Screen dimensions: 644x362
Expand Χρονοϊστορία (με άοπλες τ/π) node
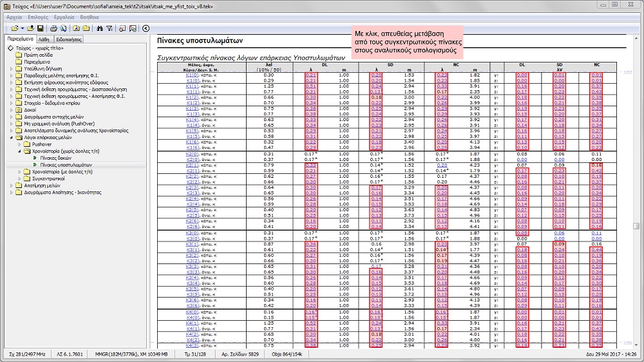[19, 172]
